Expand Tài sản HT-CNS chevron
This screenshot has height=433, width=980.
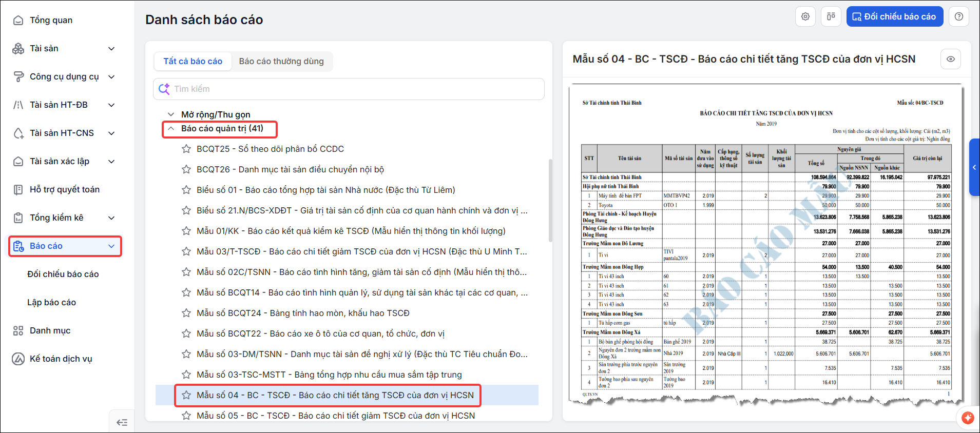point(111,133)
